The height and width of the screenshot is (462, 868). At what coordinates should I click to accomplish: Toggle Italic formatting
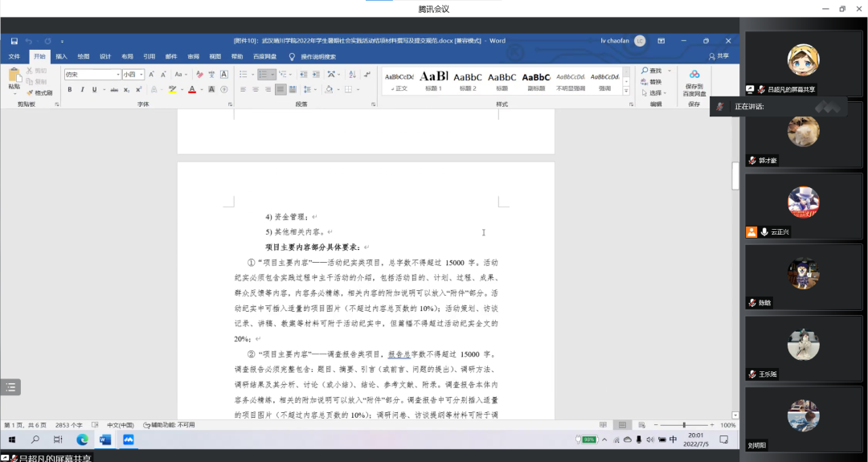point(81,89)
